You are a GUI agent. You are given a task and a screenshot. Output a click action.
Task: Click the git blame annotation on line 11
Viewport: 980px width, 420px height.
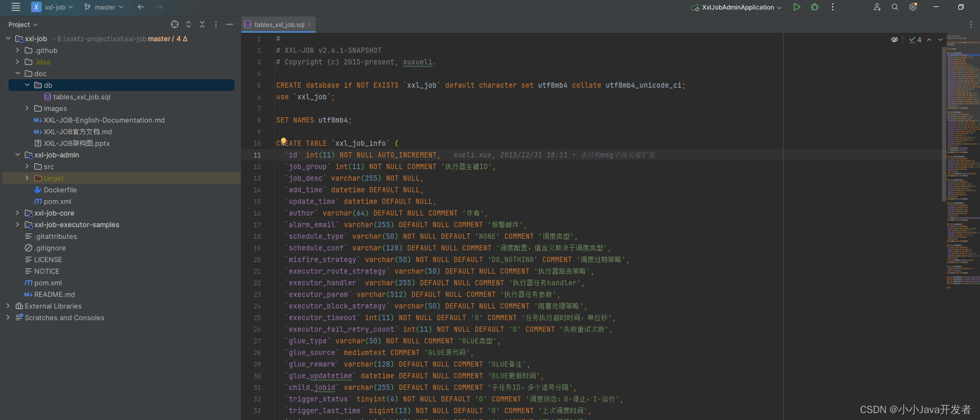(x=554, y=155)
